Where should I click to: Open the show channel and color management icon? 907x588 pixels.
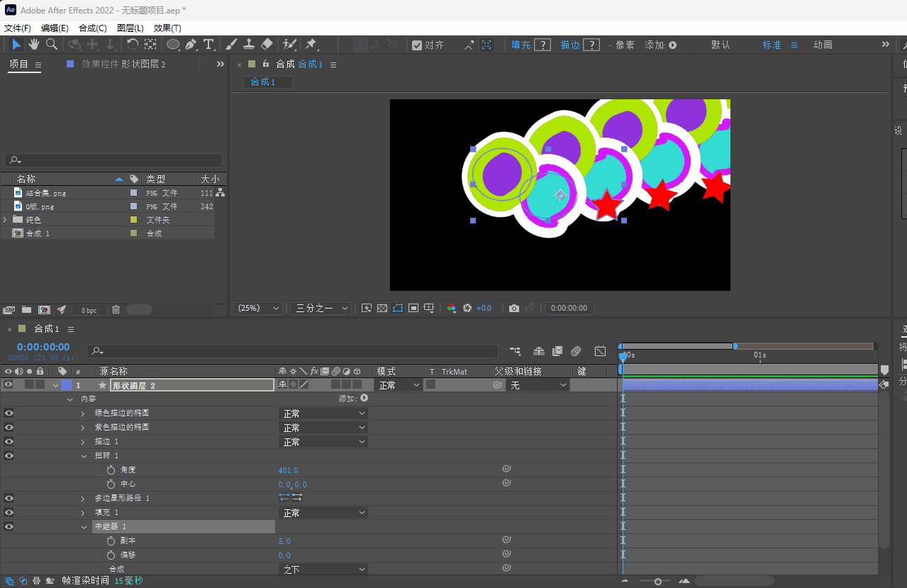tap(451, 309)
